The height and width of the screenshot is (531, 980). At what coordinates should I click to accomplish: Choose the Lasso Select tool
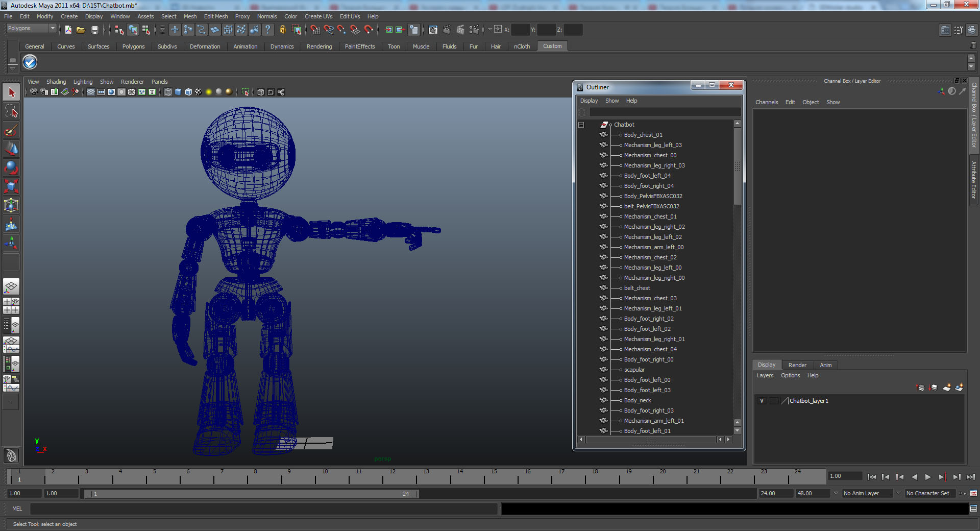point(11,111)
